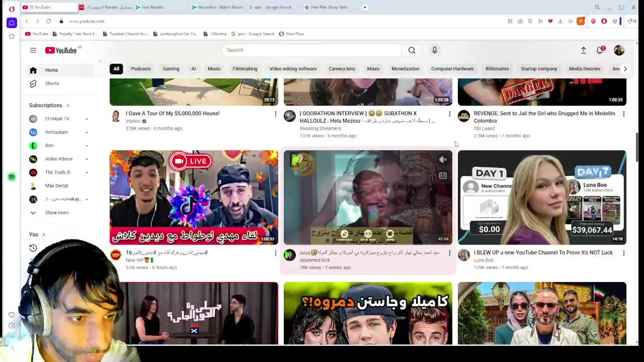Open the Spotify icon in the Opera sidebar
Image resolution: width=644 pixels, height=362 pixels.
coord(12,177)
